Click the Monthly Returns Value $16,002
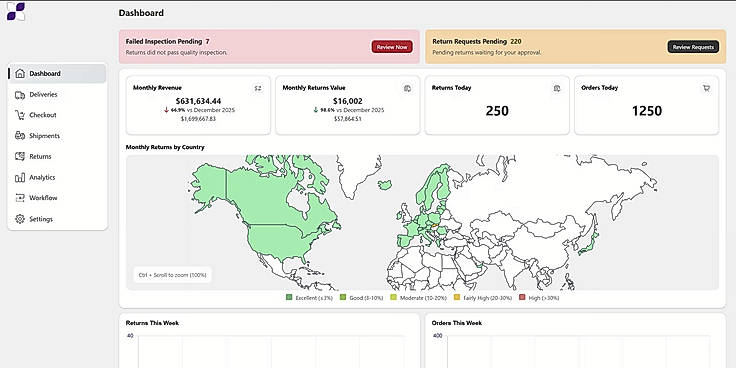 pyautogui.click(x=347, y=101)
